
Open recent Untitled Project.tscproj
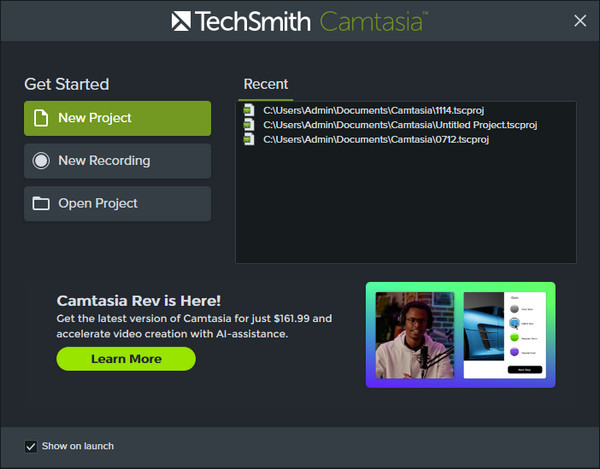click(400, 125)
